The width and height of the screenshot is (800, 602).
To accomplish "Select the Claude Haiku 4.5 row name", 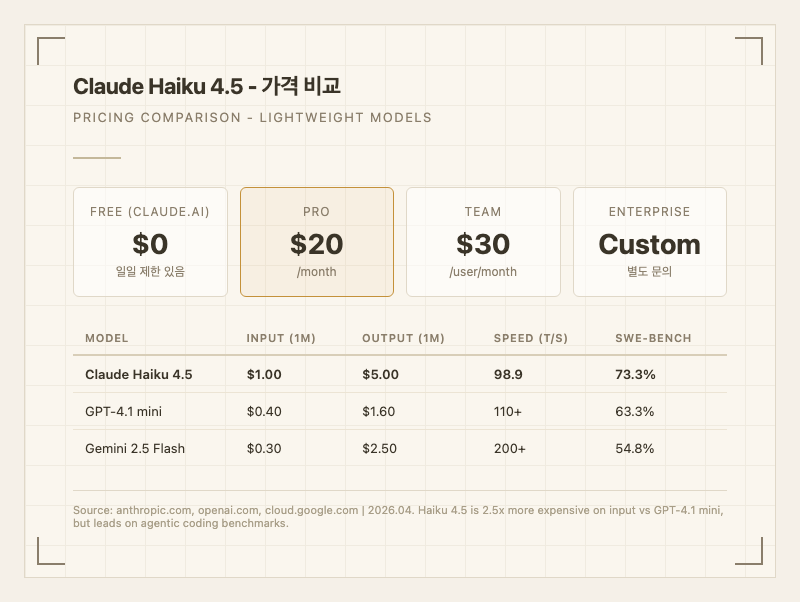I will [139, 374].
